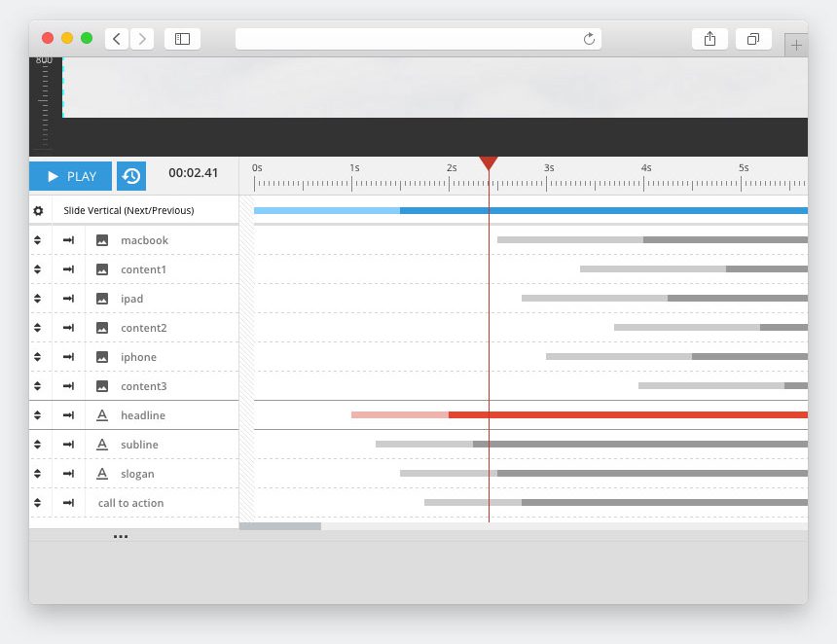Image resolution: width=837 pixels, height=644 pixels.
Task: Click the PLAY button
Action: pyautogui.click(x=70, y=176)
